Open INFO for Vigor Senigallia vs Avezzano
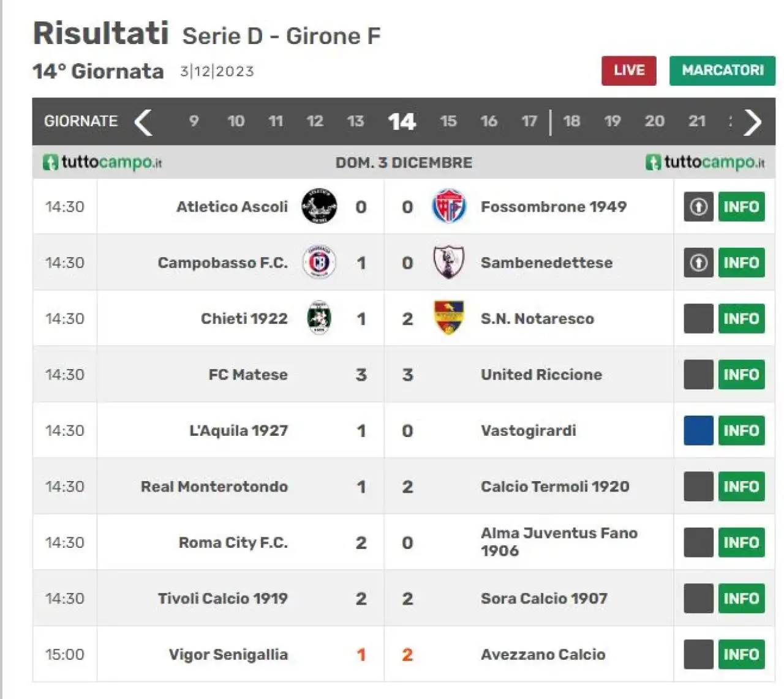The height and width of the screenshot is (699, 784). 741,654
